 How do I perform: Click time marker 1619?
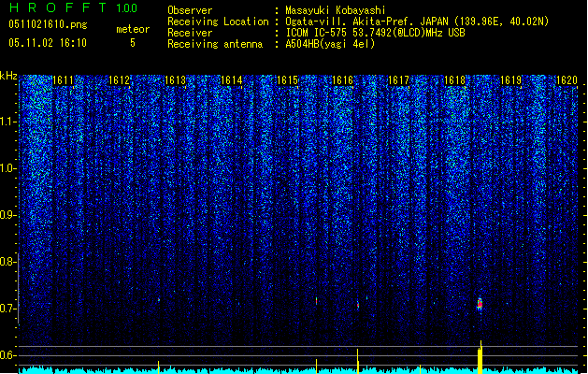click(x=510, y=80)
